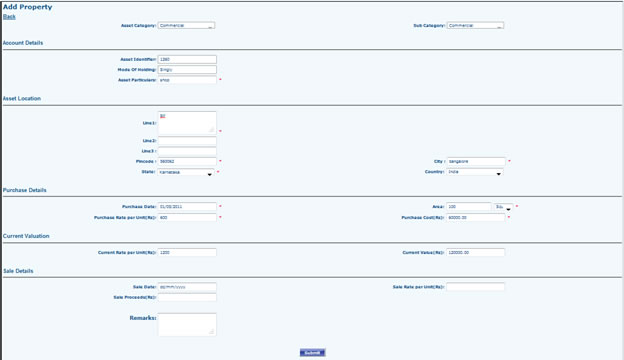Viewport: 624px width, 360px height.
Task: Click the Line2 address field
Action: tap(187, 141)
